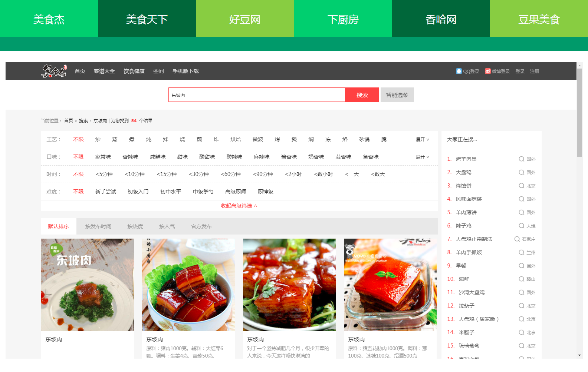Filter by 蒸 cooking method
The height and width of the screenshot is (372, 588).
pyautogui.click(x=115, y=139)
